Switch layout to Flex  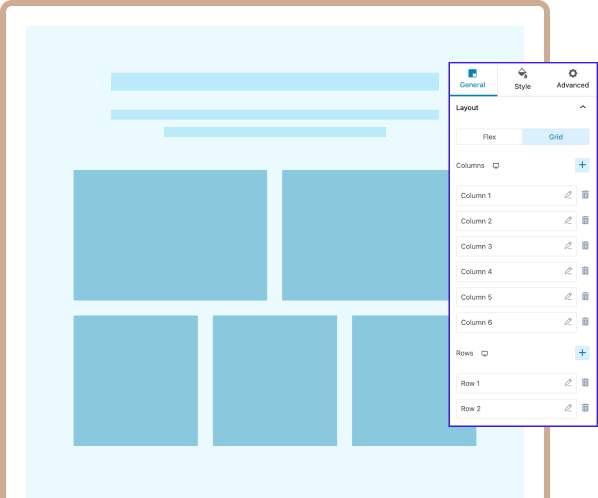point(489,137)
